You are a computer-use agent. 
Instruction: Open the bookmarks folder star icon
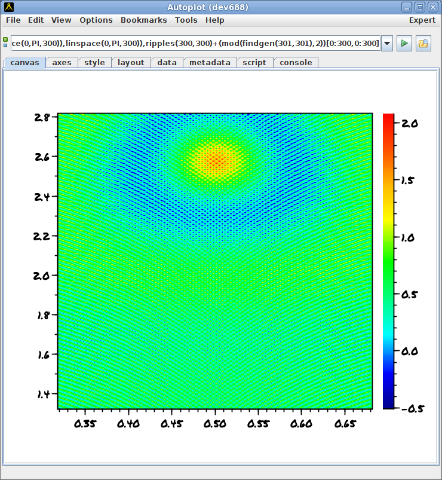pos(423,43)
